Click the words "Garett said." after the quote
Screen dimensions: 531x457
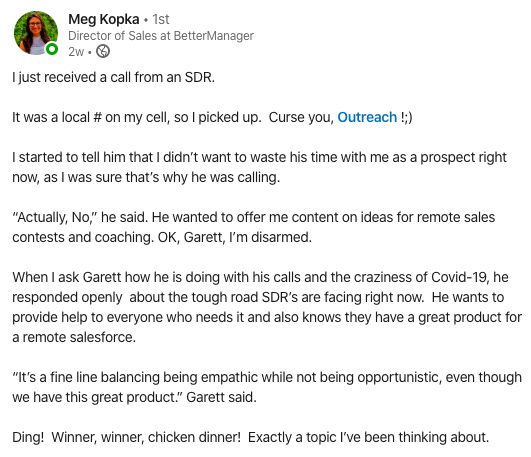(x=221, y=397)
